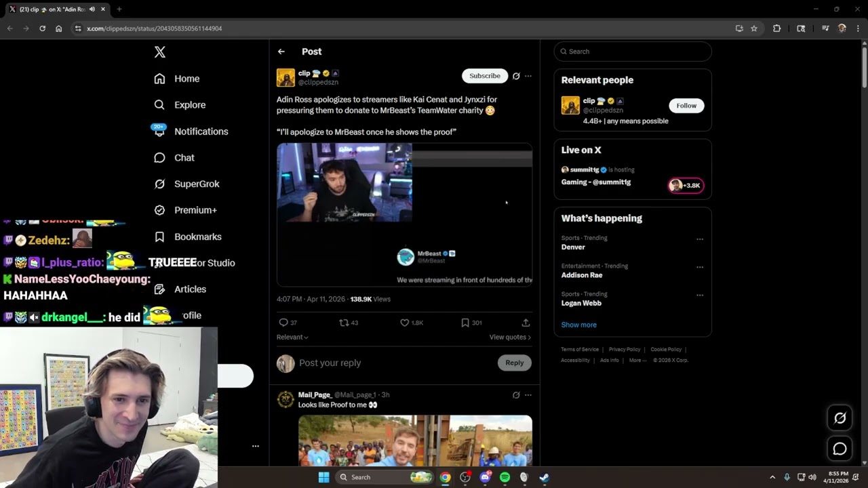
Task: Click the share icon on the post
Action: 526,323
